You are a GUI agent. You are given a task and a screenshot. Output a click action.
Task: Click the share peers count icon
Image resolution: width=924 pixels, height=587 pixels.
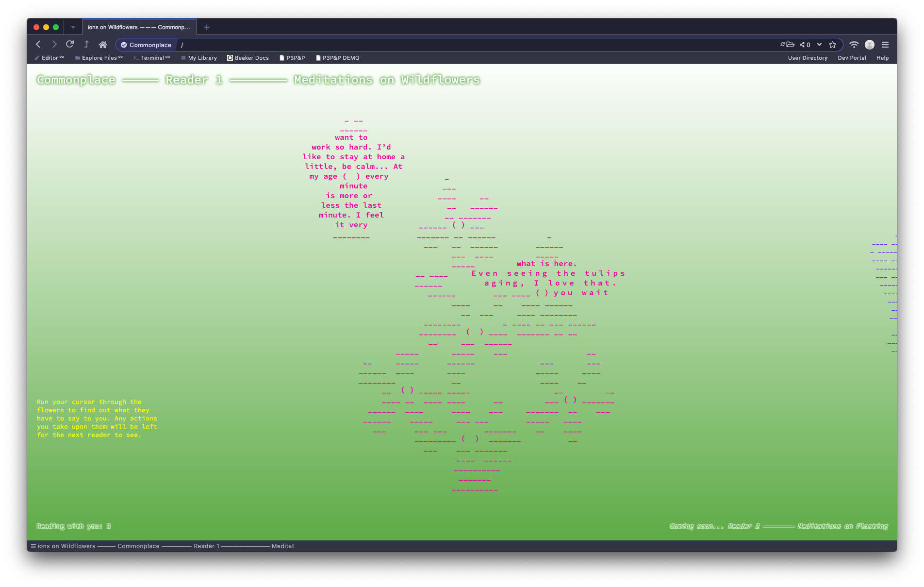pos(805,45)
